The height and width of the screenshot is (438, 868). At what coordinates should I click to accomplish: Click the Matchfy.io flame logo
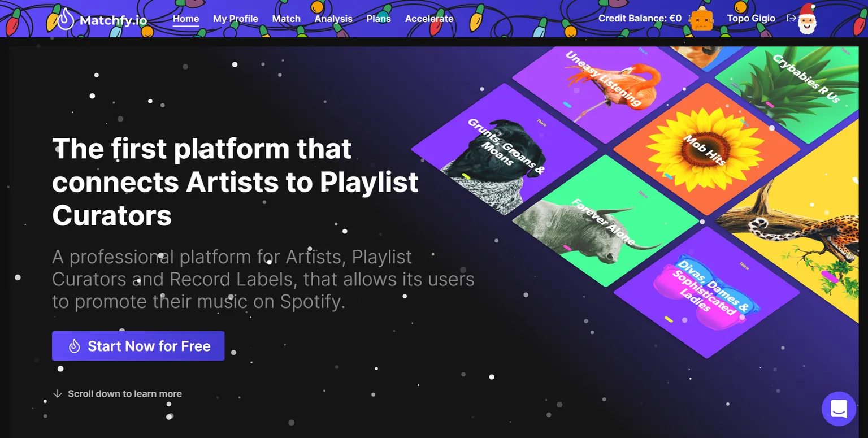tap(66, 19)
